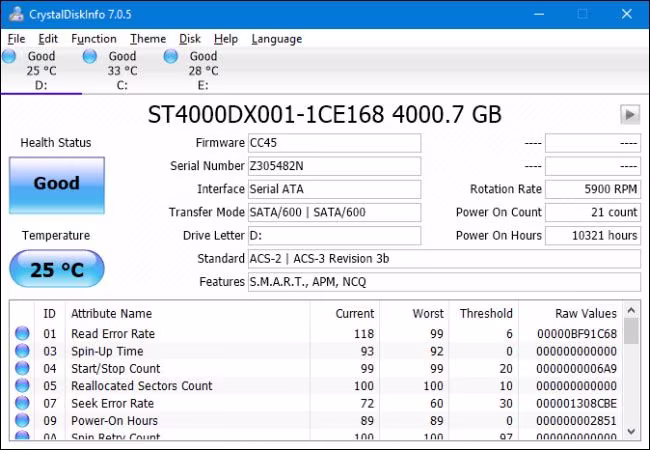Click the blue status orb for drive E:
The width and height of the screenshot is (650, 450).
click(170, 56)
